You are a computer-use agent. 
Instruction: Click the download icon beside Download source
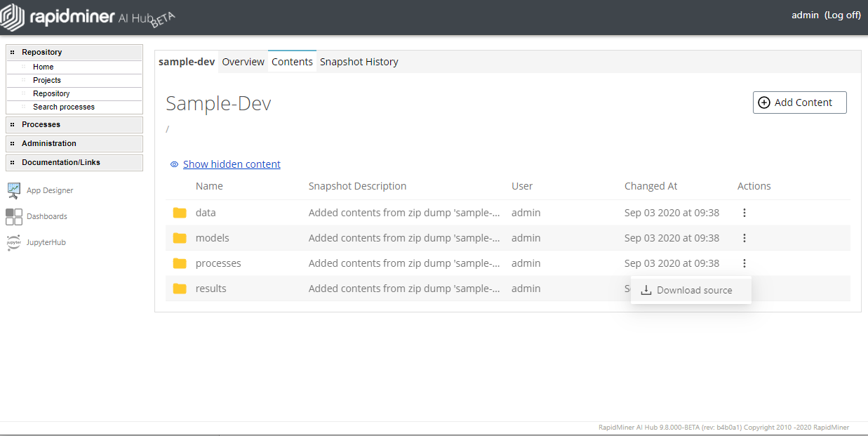pos(646,290)
